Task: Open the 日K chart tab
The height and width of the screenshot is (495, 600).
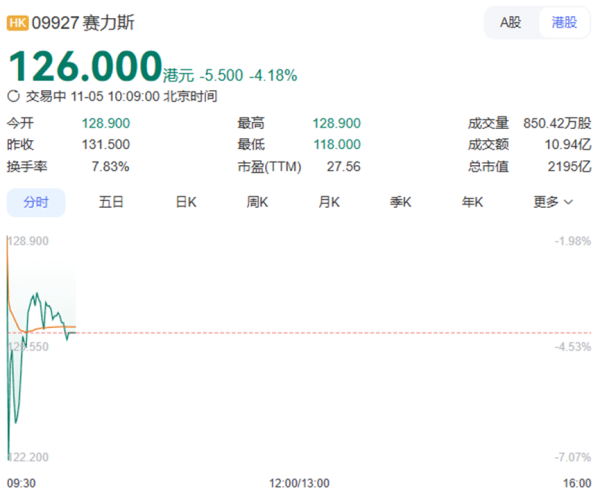Action: [x=186, y=202]
